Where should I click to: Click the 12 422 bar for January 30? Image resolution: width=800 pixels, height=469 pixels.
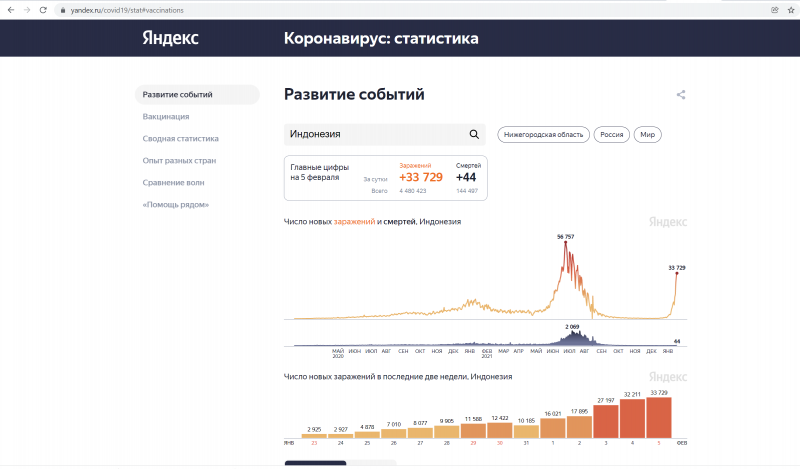[x=499, y=430]
